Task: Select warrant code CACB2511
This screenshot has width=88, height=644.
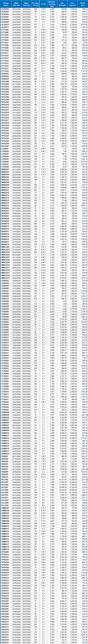Action: click(x=5, y=27)
